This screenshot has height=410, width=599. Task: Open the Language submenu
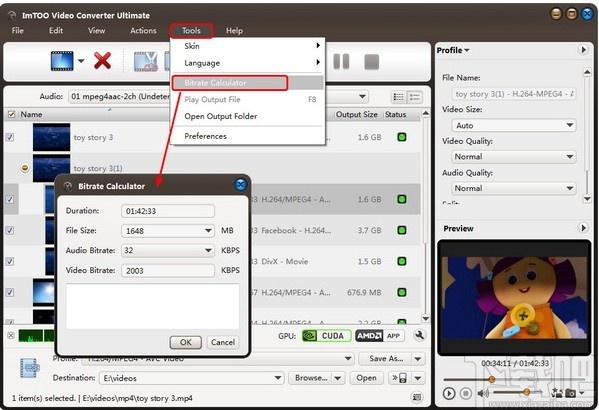pyautogui.click(x=248, y=63)
